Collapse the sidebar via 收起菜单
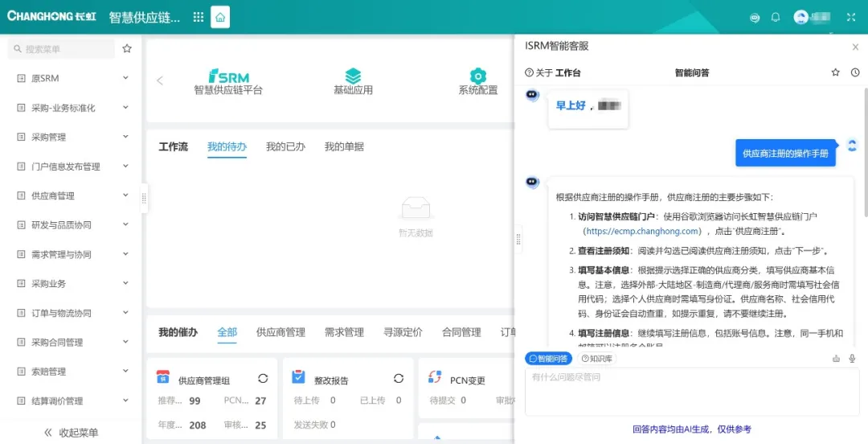This screenshot has height=444, width=868. [71, 433]
